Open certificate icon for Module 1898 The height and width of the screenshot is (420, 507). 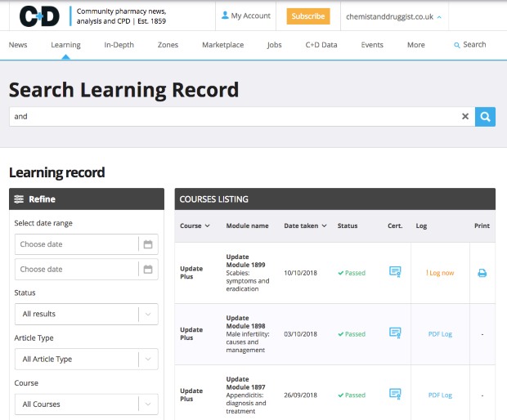coord(395,333)
